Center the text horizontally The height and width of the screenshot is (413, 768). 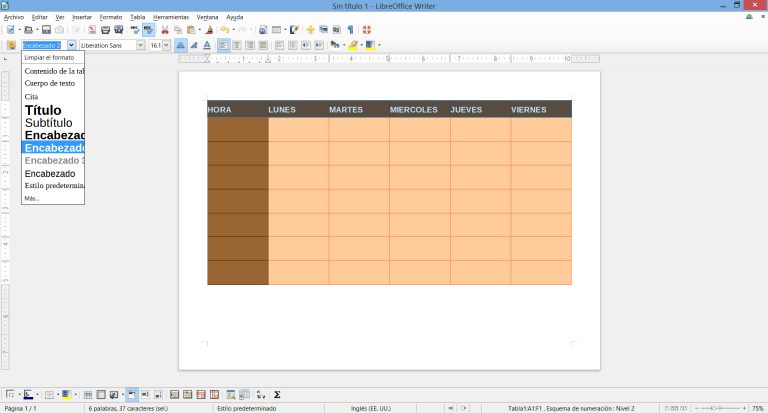coord(237,45)
